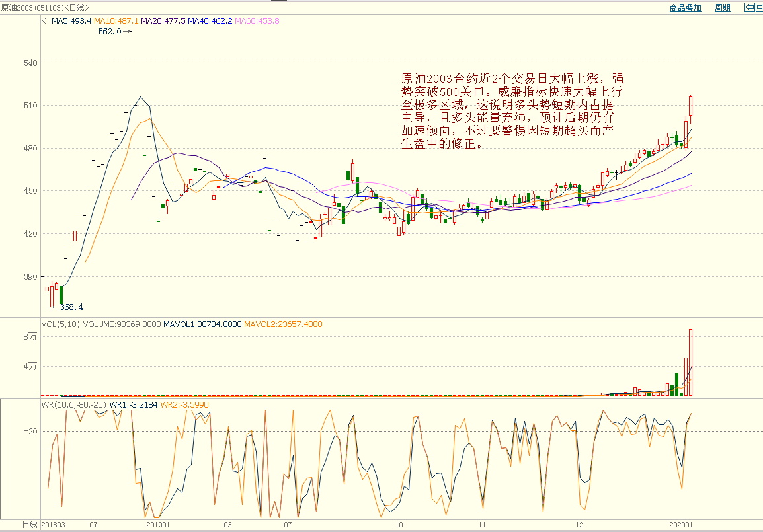Viewport: 763px width, 532px height.
Task: Click the 201901 marker on time axis
Action: (x=157, y=525)
